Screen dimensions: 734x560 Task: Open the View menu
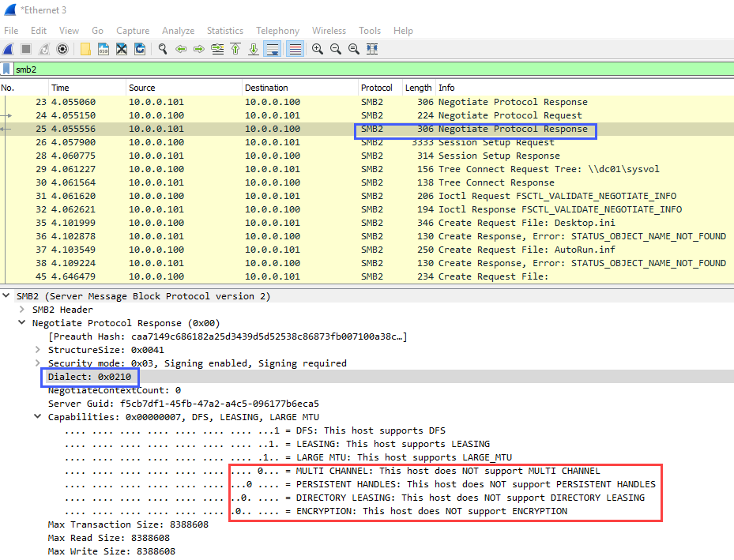[x=69, y=31]
